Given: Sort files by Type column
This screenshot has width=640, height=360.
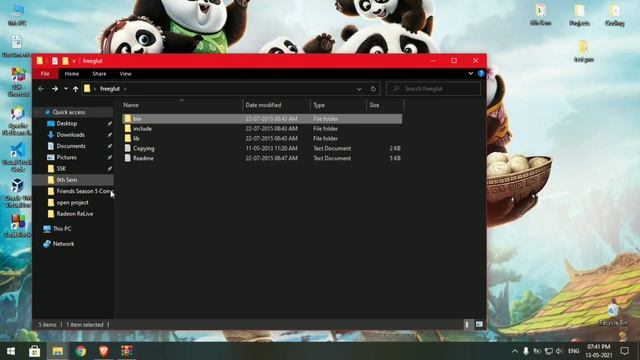Looking at the screenshot, I should click(x=338, y=105).
